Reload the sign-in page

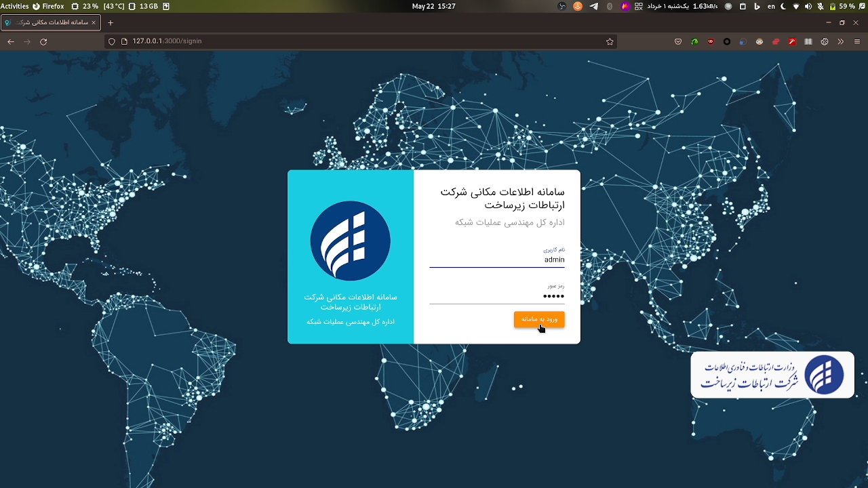click(43, 41)
